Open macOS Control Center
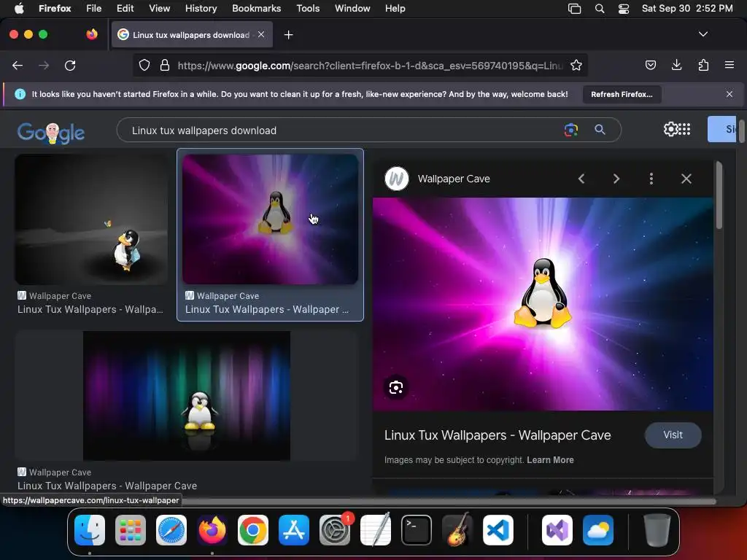The height and width of the screenshot is (560, 747). [624, 9]
